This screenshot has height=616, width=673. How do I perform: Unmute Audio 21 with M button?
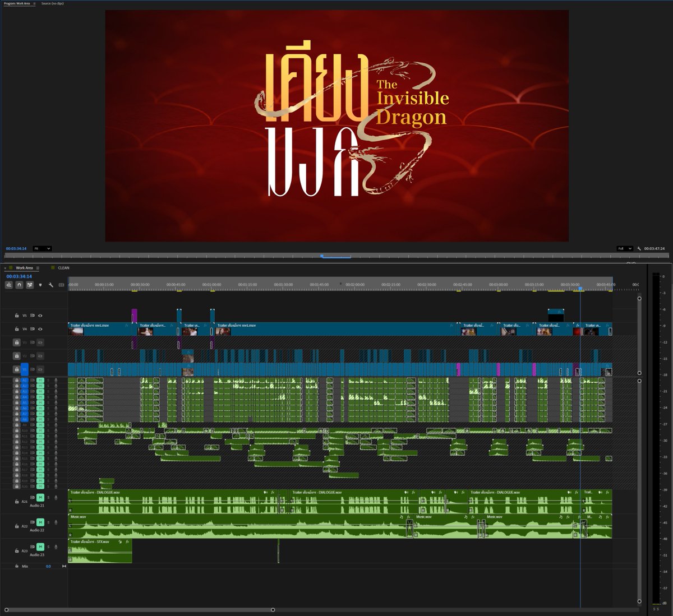click(x=40, y=498)
